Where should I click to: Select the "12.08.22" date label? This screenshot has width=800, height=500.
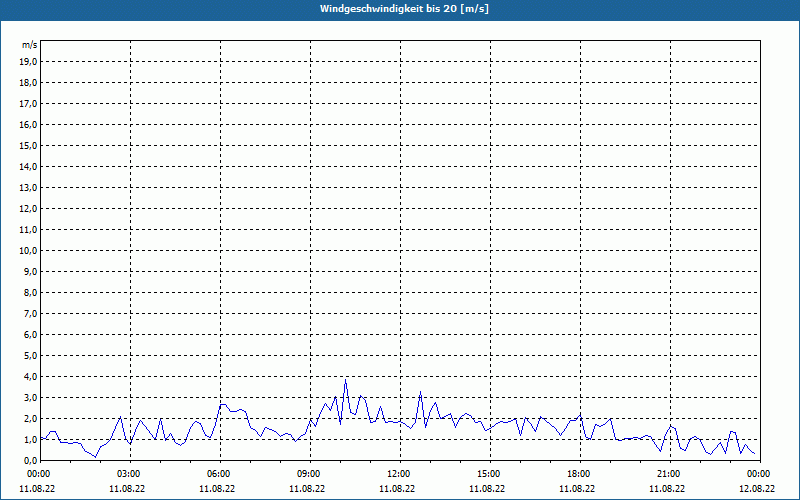(757, 488)
